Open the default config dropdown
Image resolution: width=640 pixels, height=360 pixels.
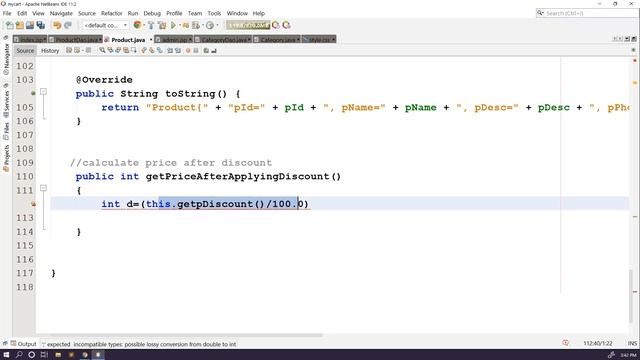tap(105, 25)
